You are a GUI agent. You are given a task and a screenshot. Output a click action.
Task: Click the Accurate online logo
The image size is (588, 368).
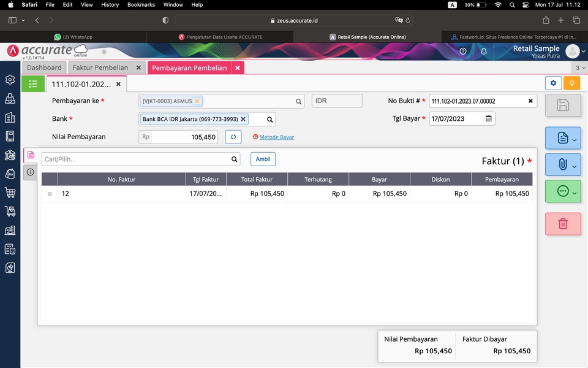click(48, 51)
